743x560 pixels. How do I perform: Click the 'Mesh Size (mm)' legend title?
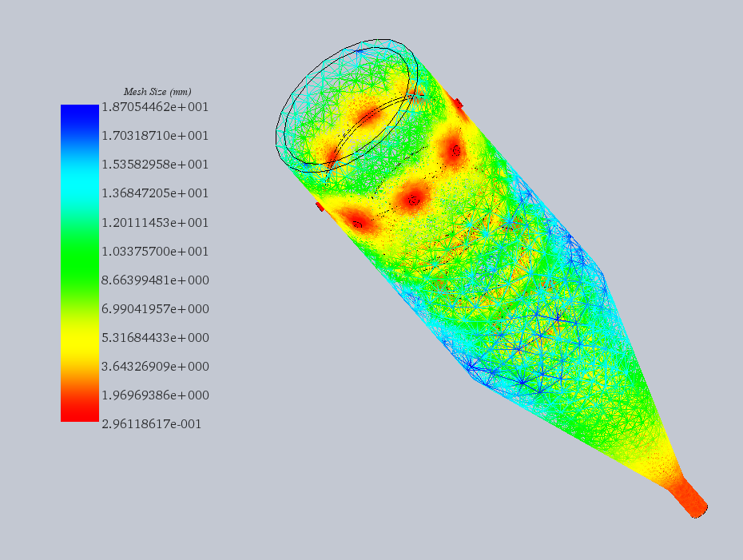coord(157,92)
